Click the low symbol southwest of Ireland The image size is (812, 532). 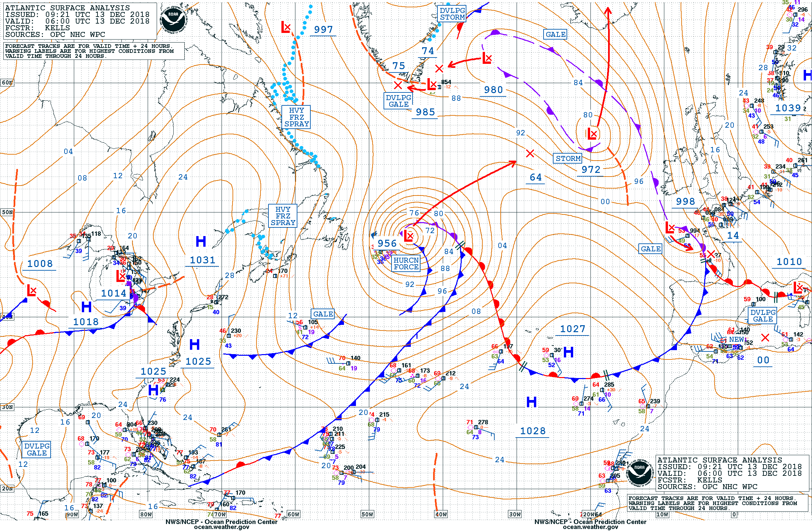pyautogui.click(x=670, y=227)
